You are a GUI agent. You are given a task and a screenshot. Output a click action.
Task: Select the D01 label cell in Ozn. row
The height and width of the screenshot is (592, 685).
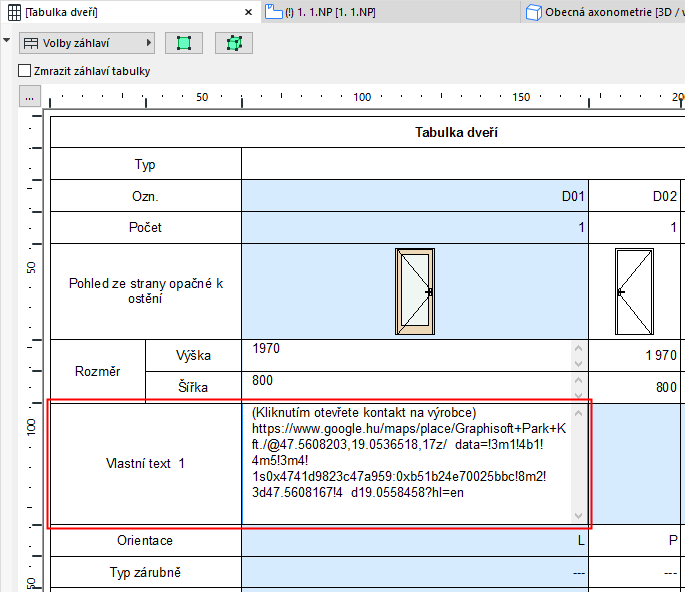[x=415, y=196]
